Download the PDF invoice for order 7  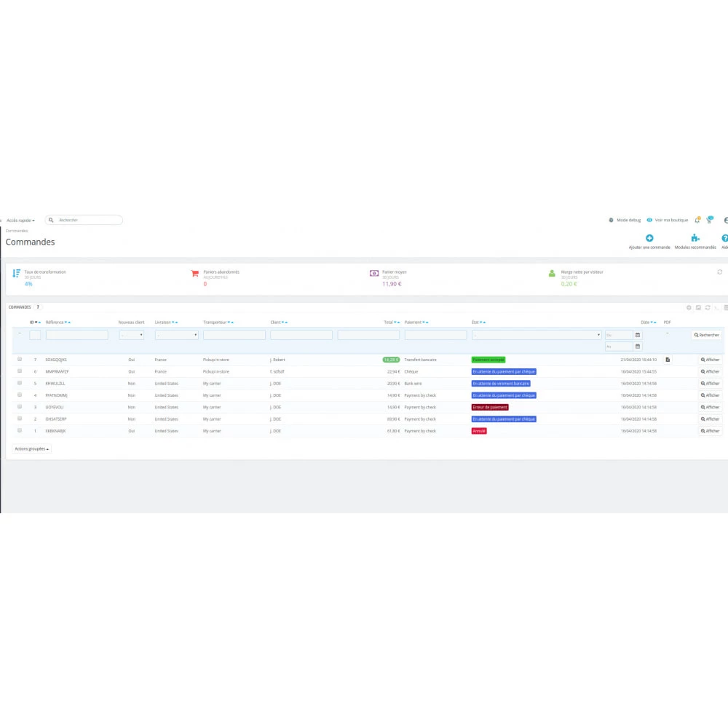coord(668,360)
